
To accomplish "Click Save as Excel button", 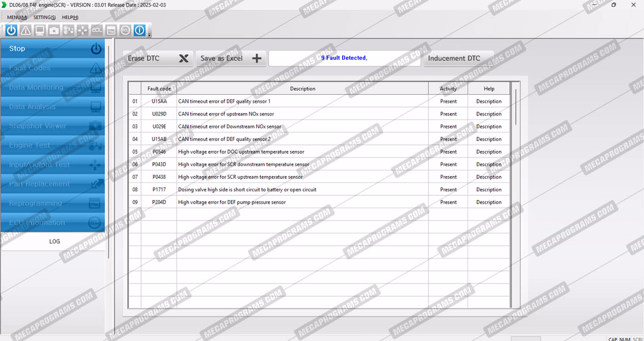I will click(x=231, y=58).
